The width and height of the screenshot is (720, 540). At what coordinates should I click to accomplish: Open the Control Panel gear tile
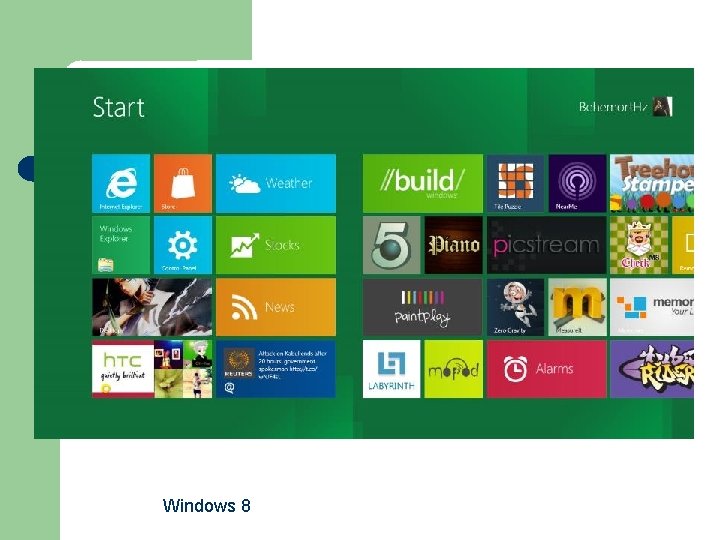pos(183,245)
